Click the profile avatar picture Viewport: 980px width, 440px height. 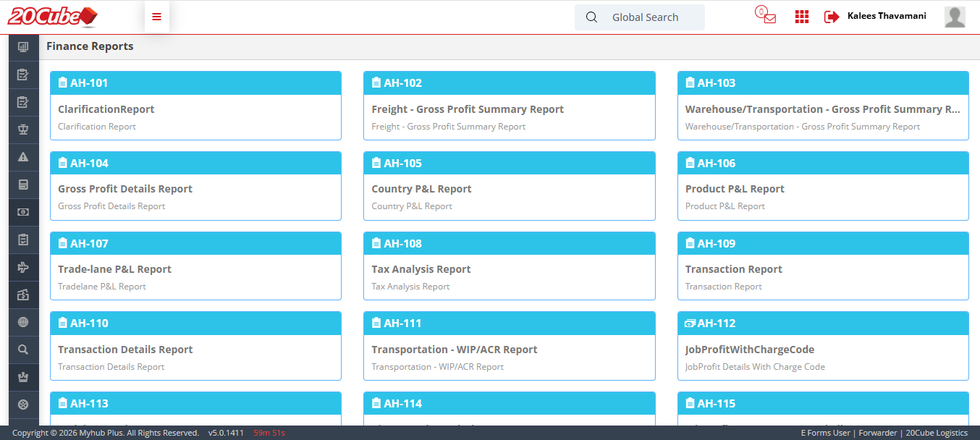click(954, 15)
